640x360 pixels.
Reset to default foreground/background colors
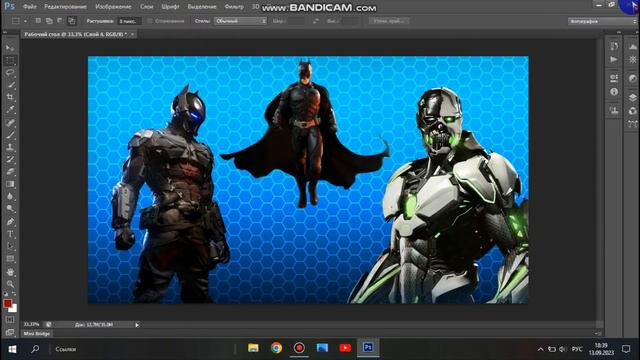(6, 293)
